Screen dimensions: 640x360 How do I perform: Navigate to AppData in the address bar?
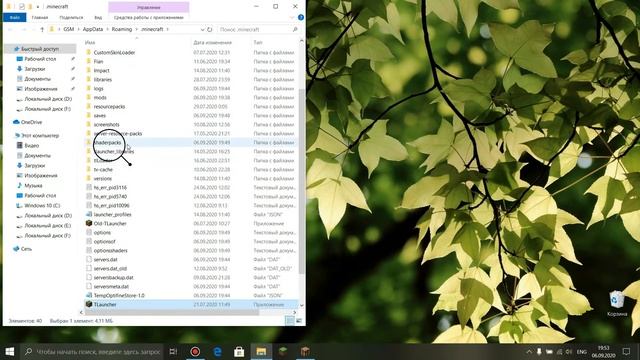tap(93, 29)
